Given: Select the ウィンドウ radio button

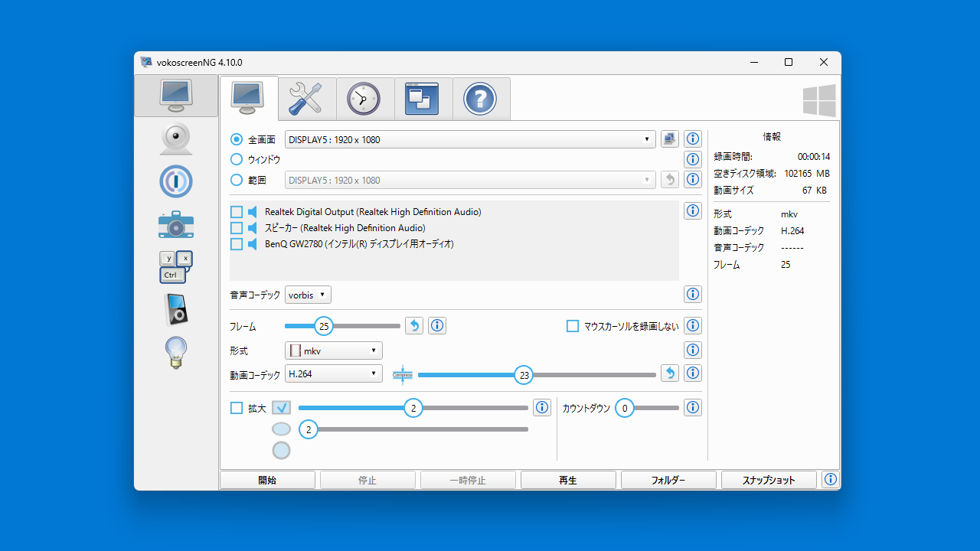Looking at the screenshot, I should pos(237,159).
